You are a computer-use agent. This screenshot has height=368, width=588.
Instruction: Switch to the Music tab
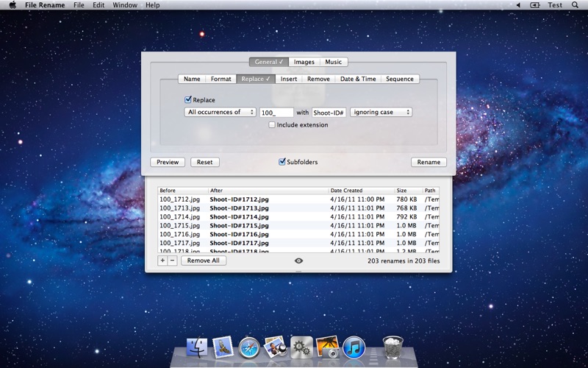point(334,62)
